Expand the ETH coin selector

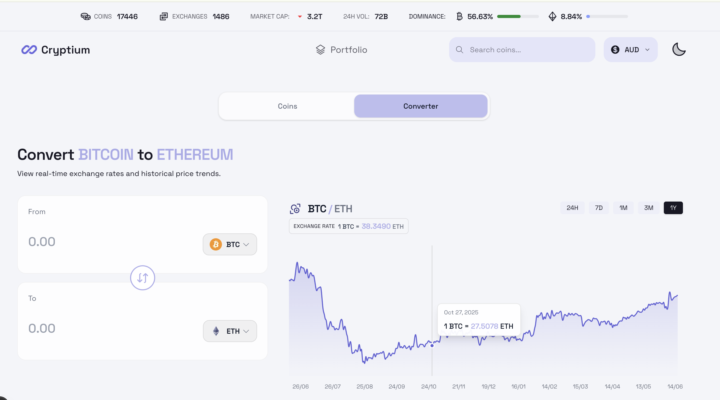coord(230,331)
